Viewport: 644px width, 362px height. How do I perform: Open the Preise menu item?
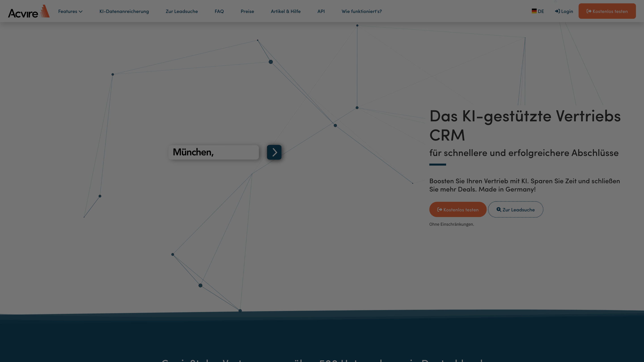tap(247, 11)
